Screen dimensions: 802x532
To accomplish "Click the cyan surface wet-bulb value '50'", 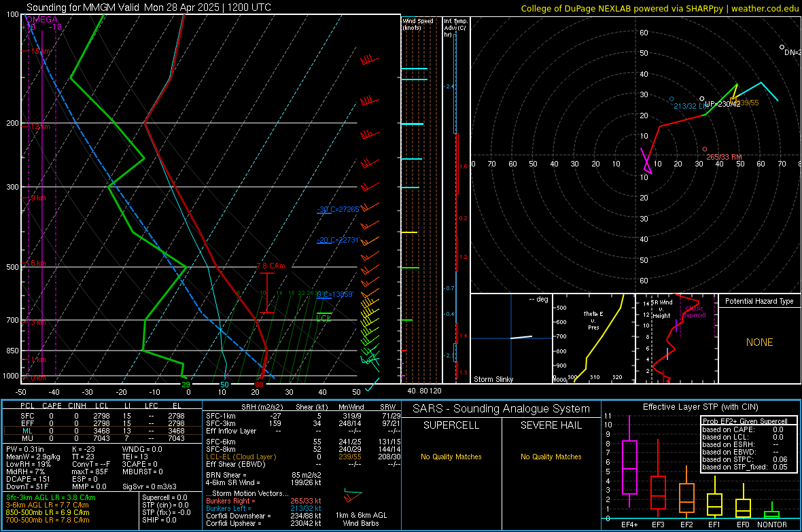I will pyautogui.click(x=224, y=385).
